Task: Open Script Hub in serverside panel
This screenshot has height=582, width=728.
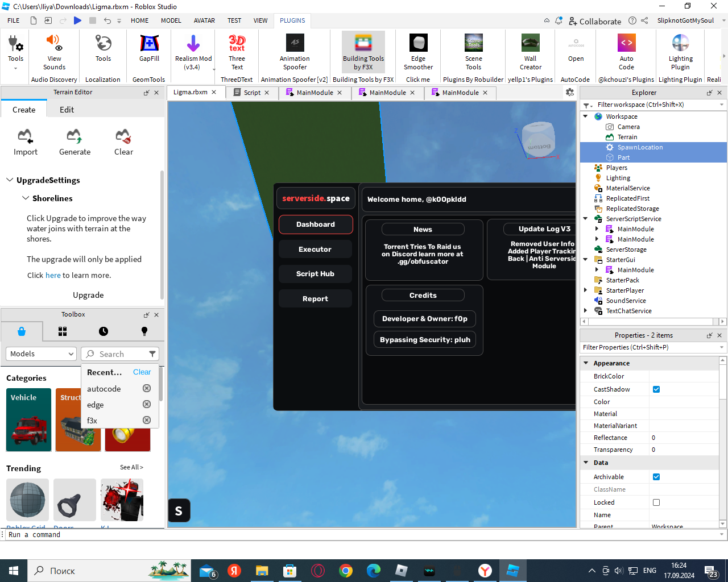Action: (x=315, y=274)
